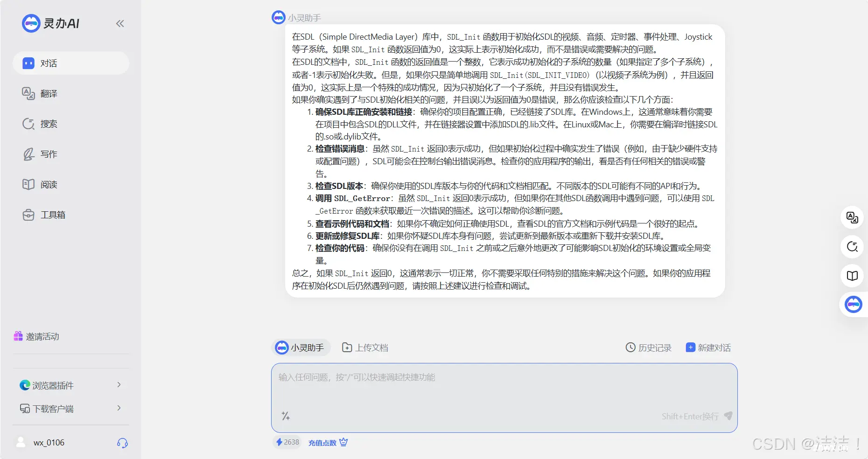The height and width of the screenshot is (459, 868).
Task: Open the wx_0106 username profile
Action: tap(49, 443)
